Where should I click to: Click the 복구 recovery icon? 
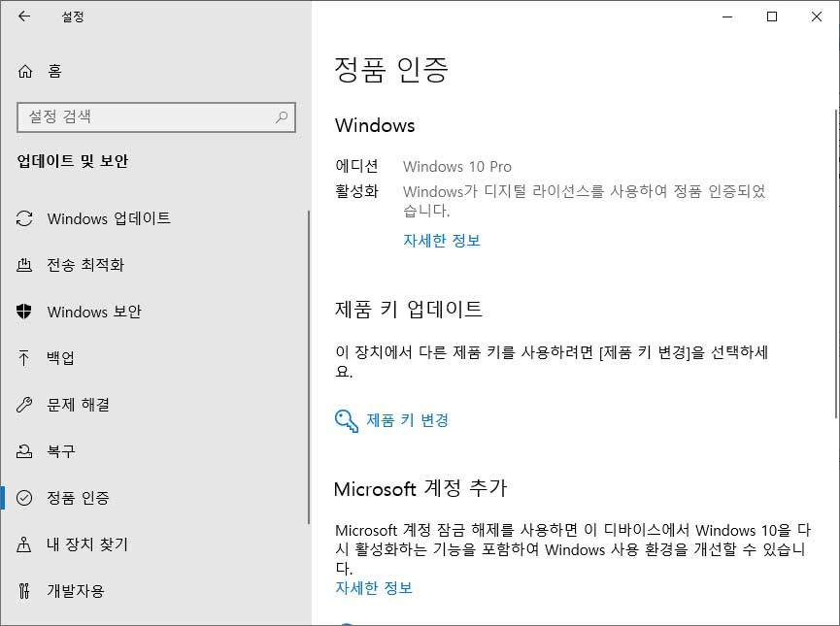[x=24, y=451]
